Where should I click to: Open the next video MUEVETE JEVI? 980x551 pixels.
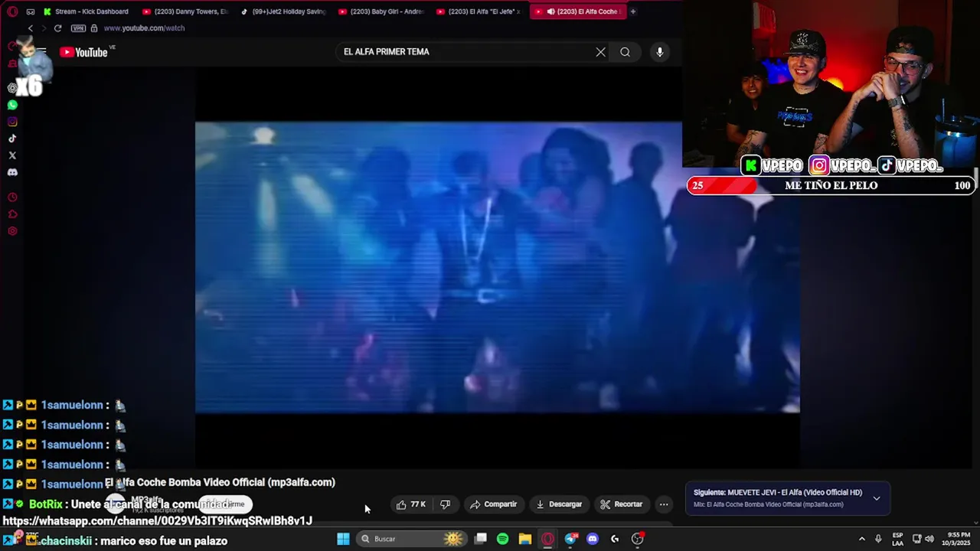coord(778,493)
